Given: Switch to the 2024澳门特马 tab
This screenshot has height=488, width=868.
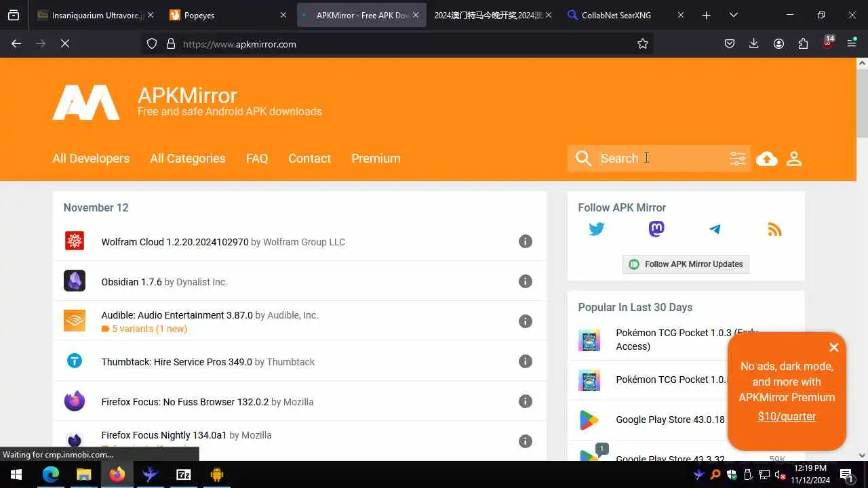Looking at the screenshot, I should 493,15.
